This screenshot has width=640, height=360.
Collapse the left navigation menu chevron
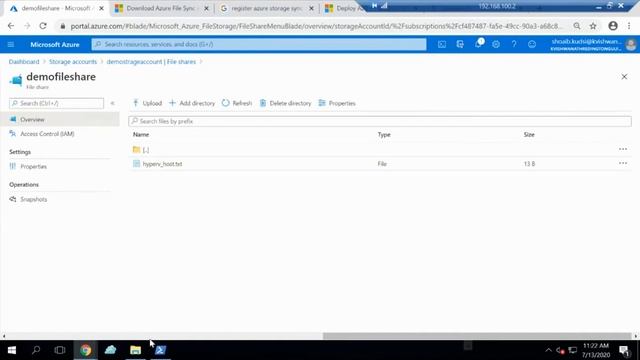(113, 103)
